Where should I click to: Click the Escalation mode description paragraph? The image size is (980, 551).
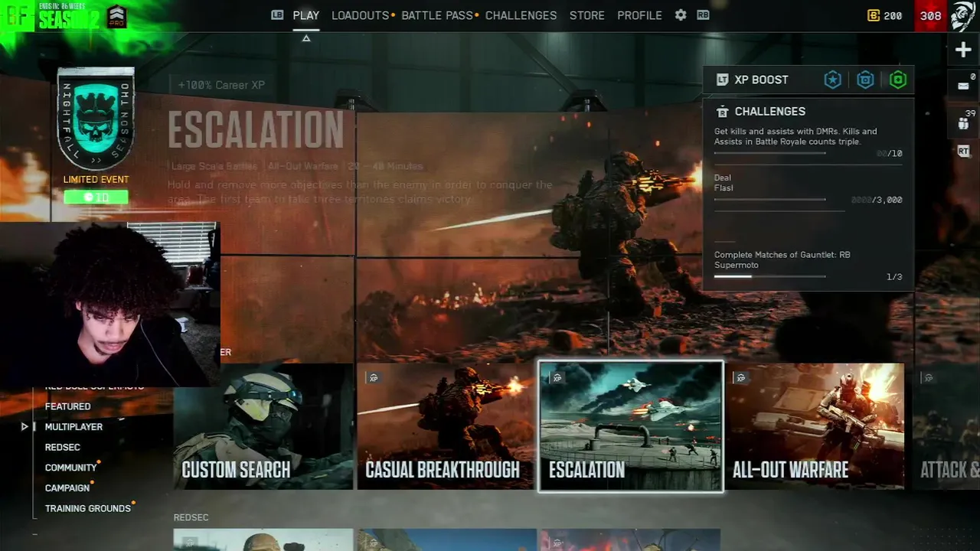point(360,192)
